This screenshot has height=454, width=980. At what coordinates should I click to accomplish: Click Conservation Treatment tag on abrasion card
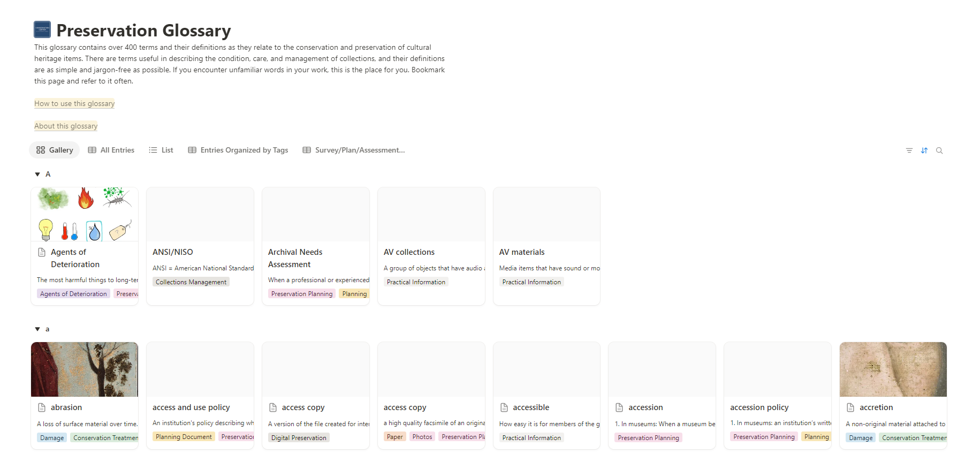[x=105, y=438]
